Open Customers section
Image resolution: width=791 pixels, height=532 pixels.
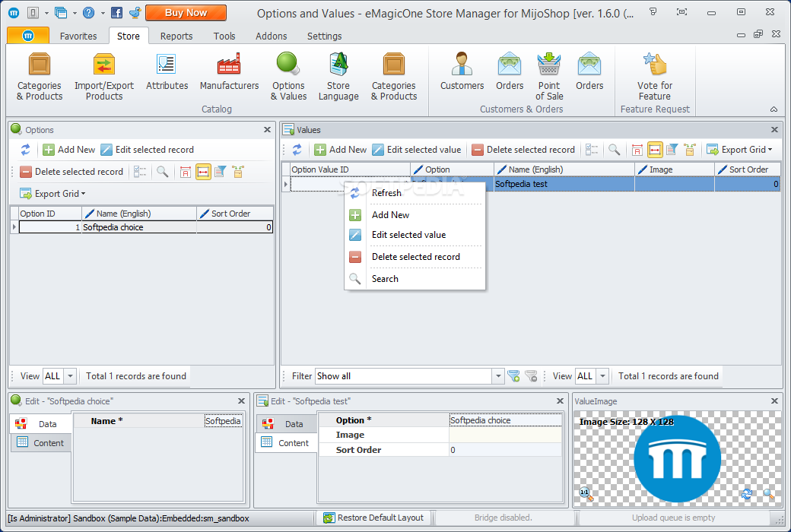[462, 71]
